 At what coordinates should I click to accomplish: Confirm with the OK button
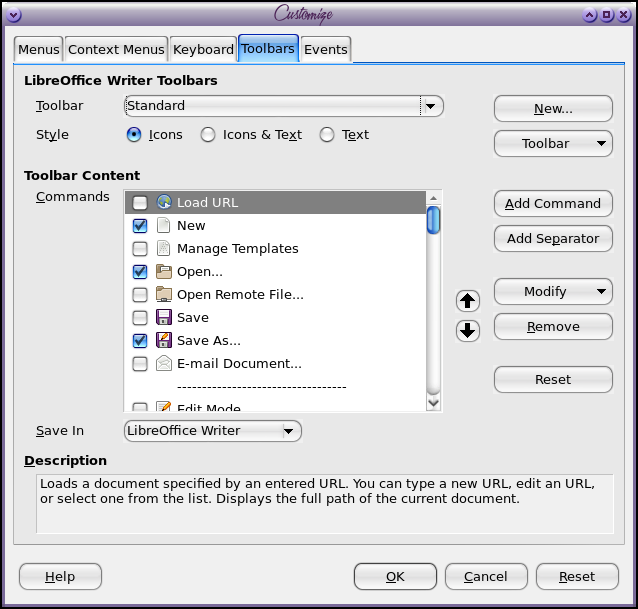coord(395,576)
